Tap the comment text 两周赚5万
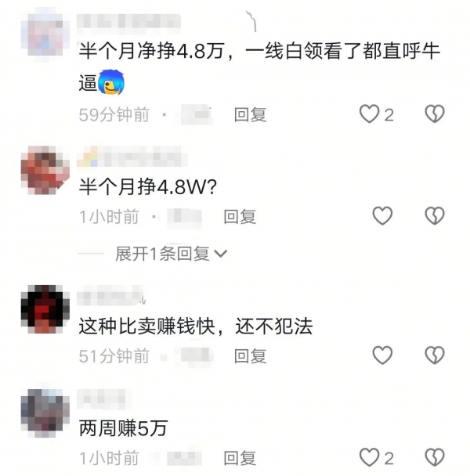The image size is (470, 476). 123,428
